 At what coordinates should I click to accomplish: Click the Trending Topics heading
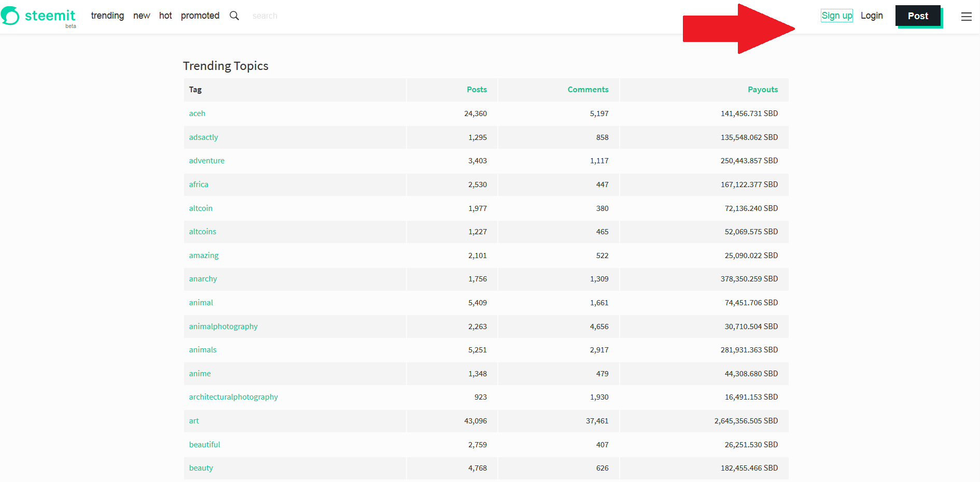tap(226, 66)
